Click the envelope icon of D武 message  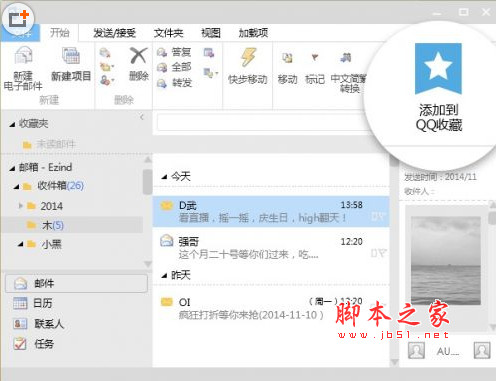tap(167, 206)
